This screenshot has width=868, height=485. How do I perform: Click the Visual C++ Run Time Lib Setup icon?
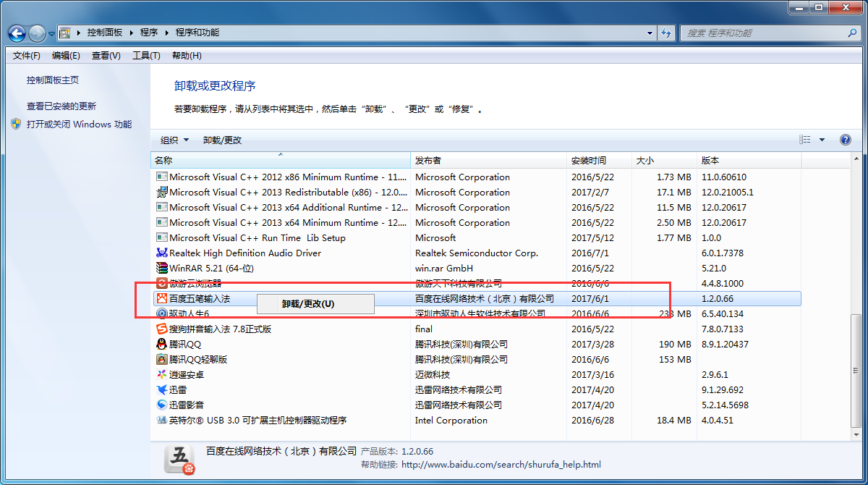162,238
